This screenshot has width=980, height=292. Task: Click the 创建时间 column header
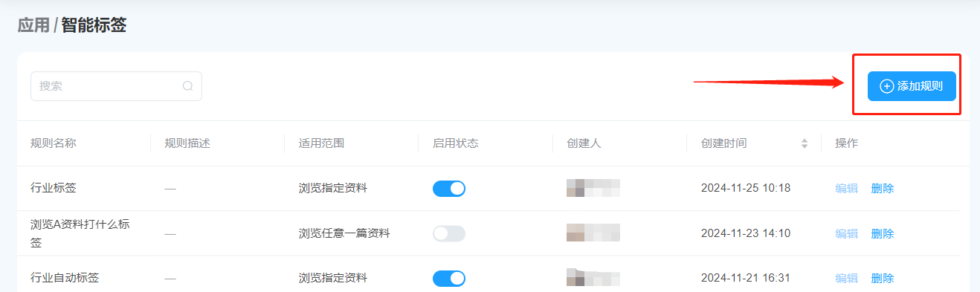723,143
